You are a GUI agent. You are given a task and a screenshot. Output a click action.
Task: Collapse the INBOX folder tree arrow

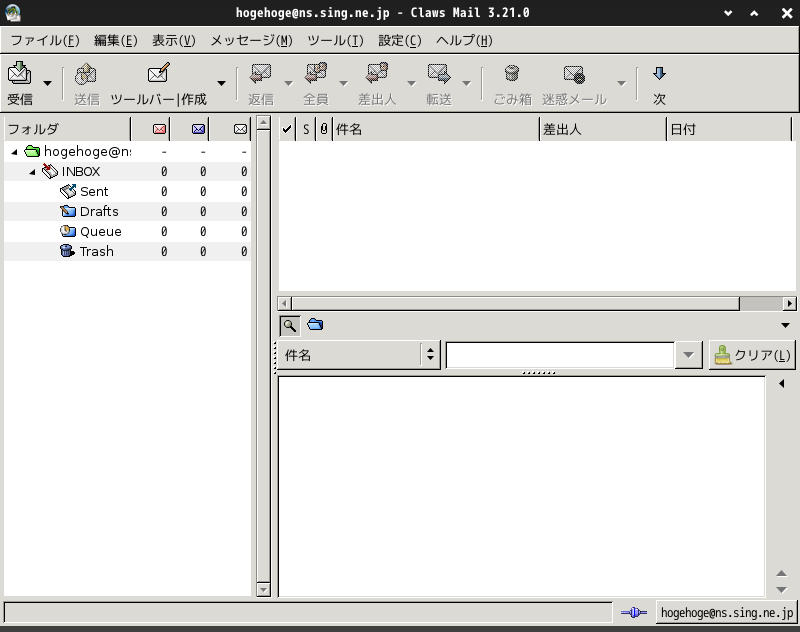[32, 172]
